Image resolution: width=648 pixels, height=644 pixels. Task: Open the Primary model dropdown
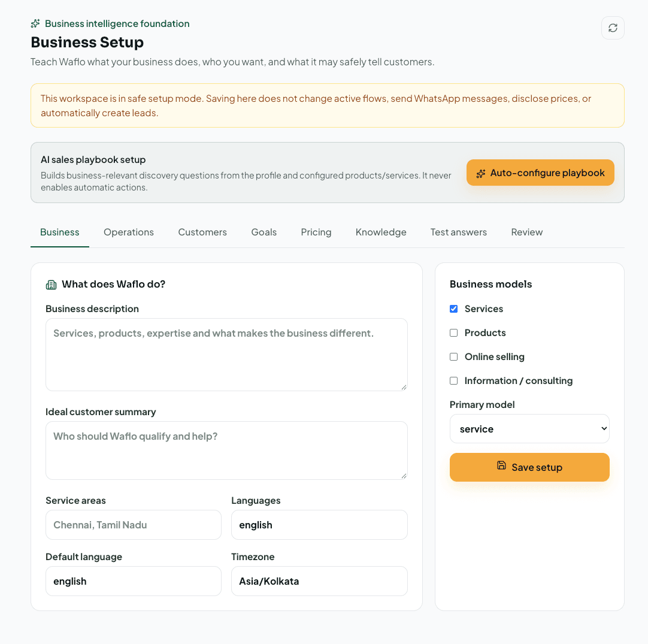coord(529,429)
